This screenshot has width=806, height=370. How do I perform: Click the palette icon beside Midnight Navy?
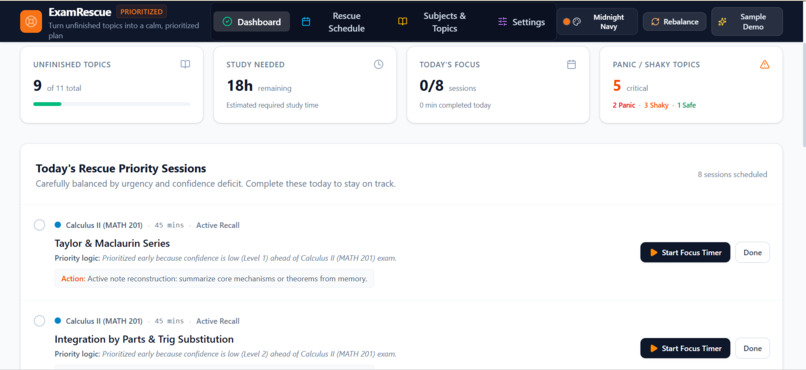coord(577,22)
